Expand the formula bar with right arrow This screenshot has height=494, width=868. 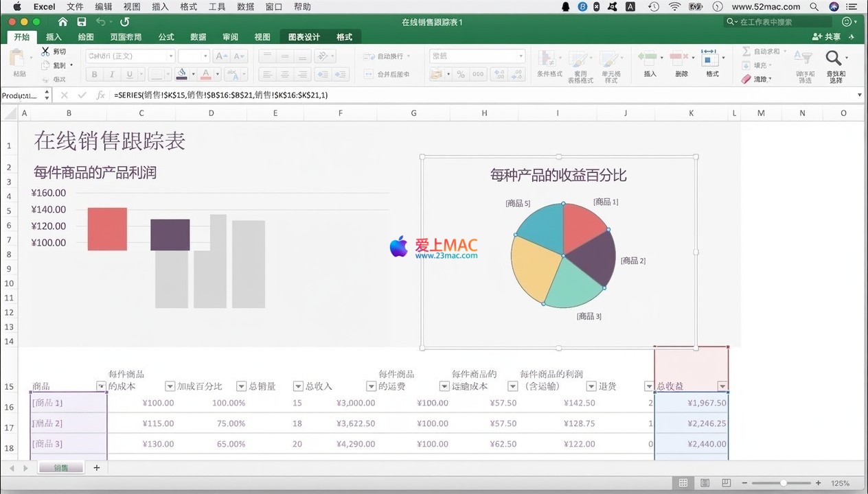(x=860, y=95)
